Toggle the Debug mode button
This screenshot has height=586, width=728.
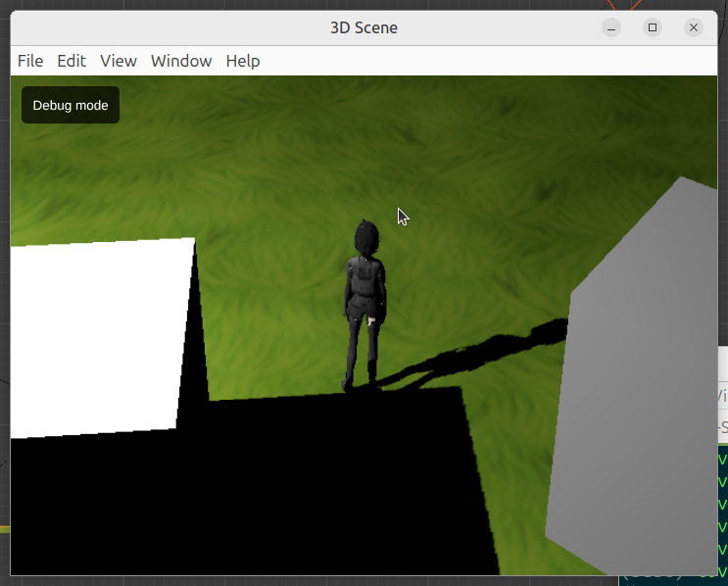coord(71,105)
